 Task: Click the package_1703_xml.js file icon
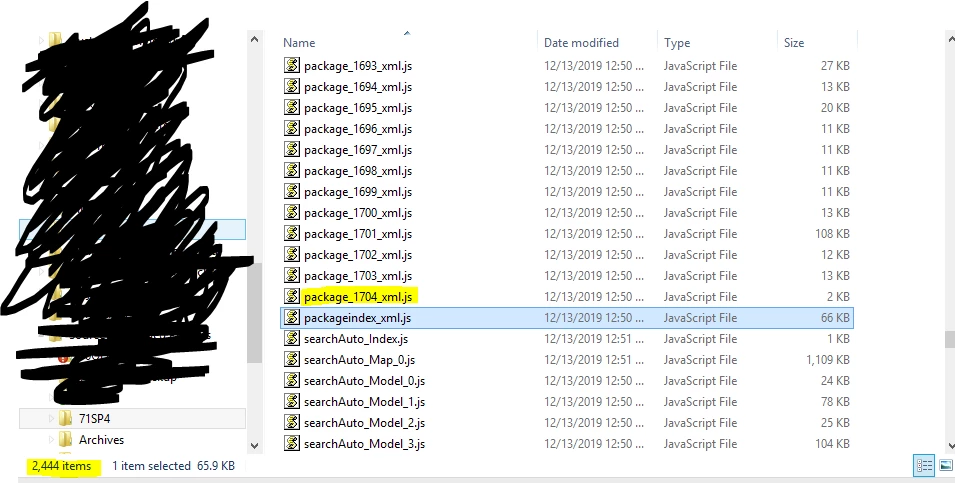click(292, 275)
